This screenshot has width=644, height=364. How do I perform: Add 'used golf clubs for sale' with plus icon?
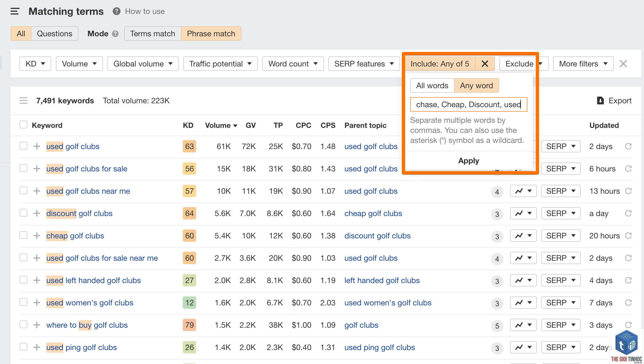pyautogui.click(x=37, y=169)
